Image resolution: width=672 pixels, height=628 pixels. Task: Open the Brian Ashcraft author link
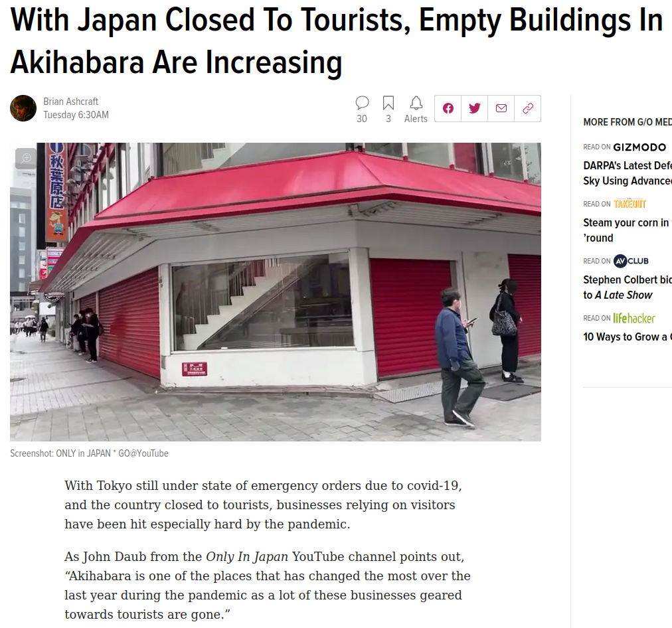pyautogui.click(x=70, y=102)
